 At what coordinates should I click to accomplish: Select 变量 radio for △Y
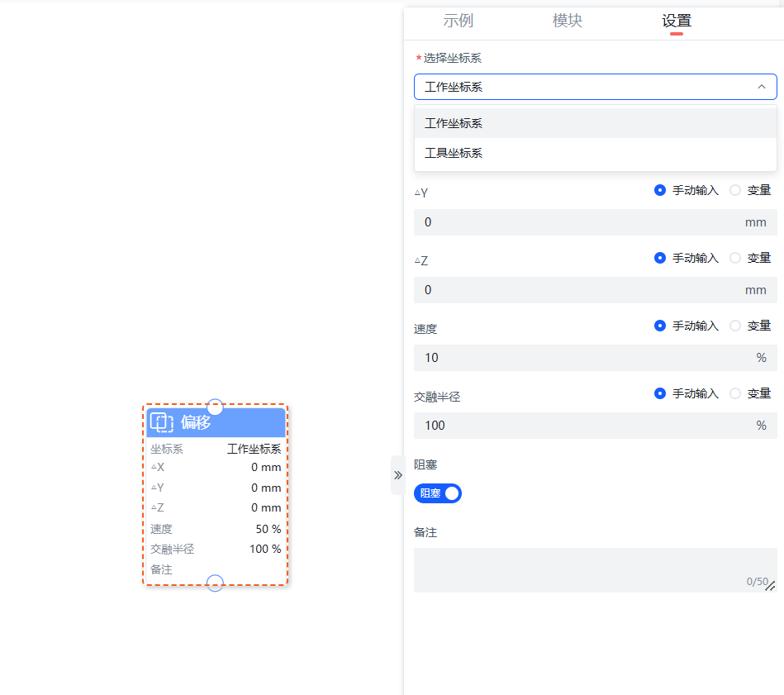click(735, 190)
